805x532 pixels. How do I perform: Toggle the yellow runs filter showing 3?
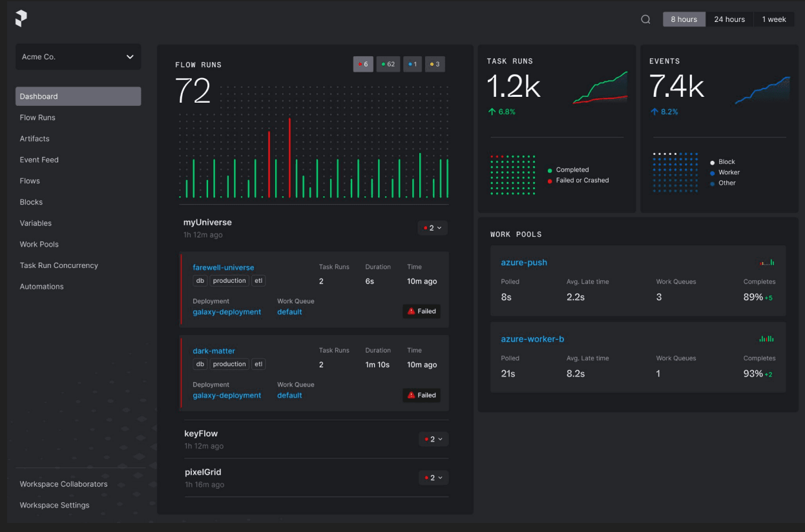(x=434, y=64)
